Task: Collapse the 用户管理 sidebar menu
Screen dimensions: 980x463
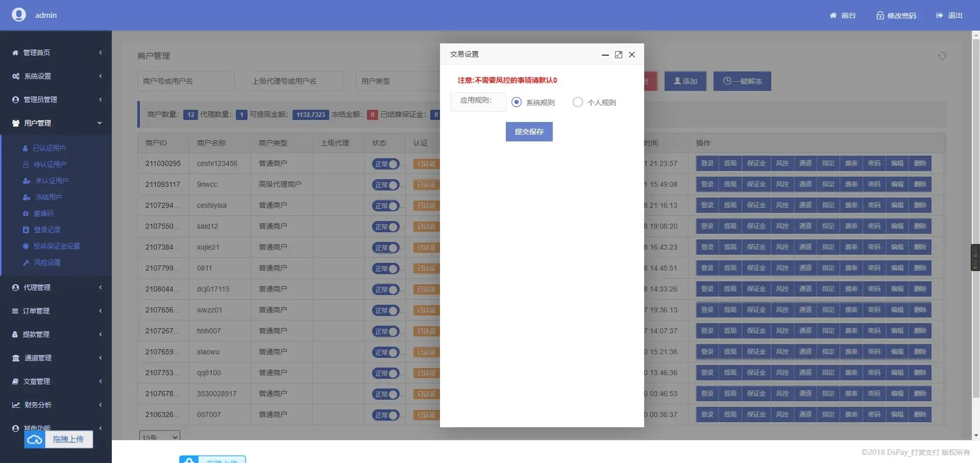Action: coord(56,123)
